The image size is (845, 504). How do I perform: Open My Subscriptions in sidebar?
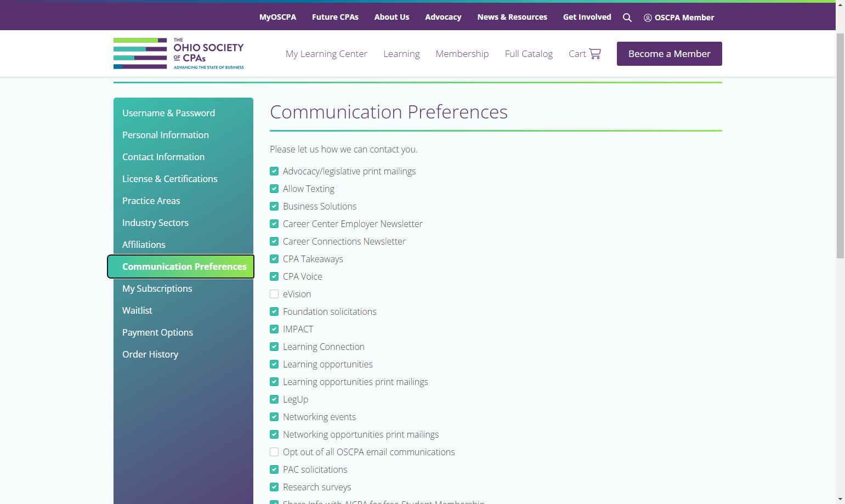click(x=157, y=288)
